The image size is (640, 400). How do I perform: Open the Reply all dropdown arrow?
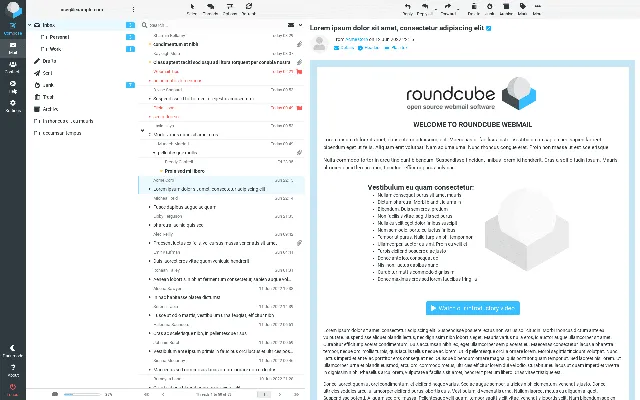436,9
